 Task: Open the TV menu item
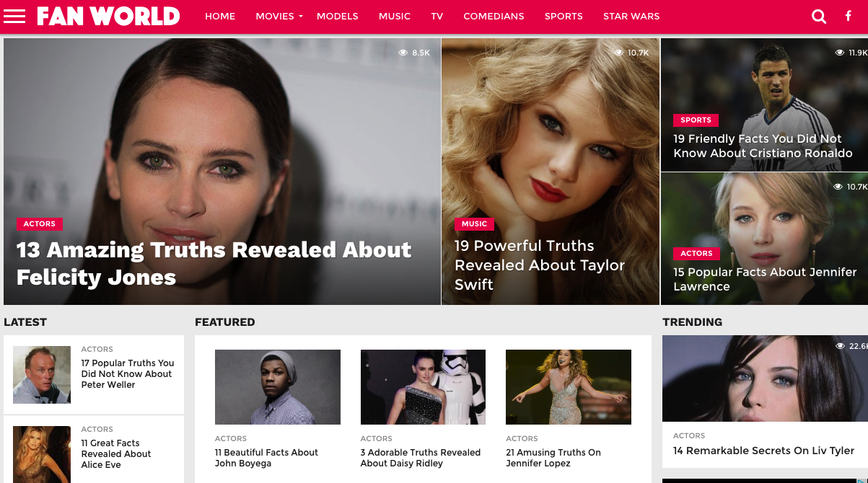point(437,16)
